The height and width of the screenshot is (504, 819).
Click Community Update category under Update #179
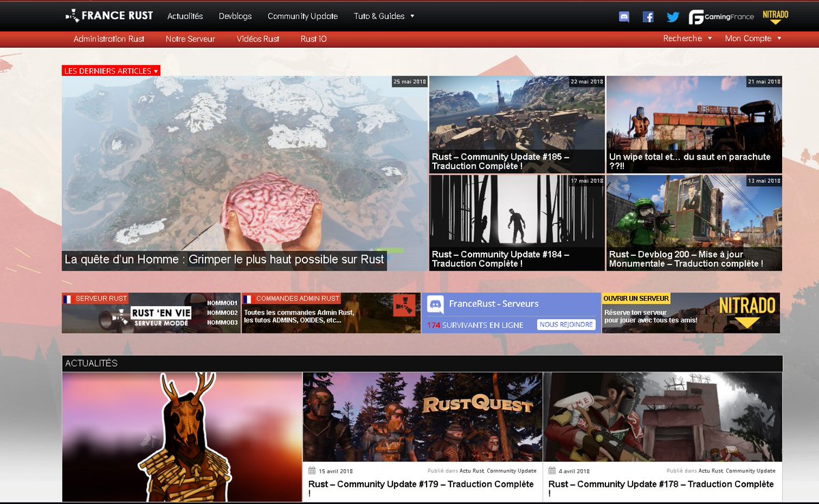[x=512, y=471]
